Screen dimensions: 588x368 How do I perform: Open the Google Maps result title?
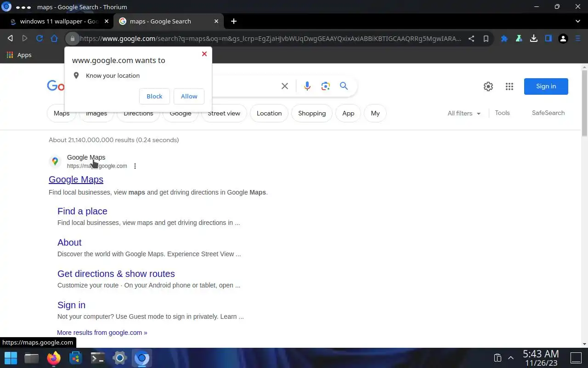(76, 179)
